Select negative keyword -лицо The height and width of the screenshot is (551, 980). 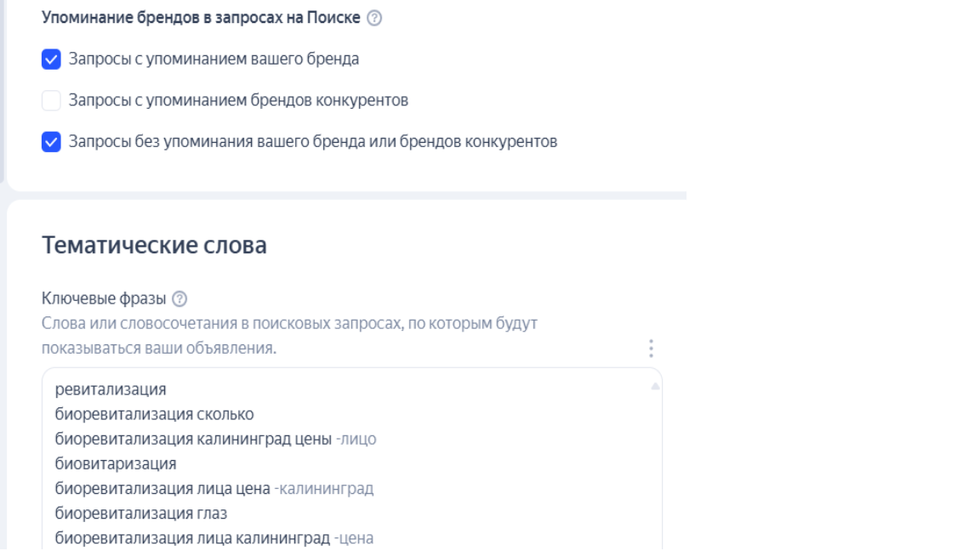point(356,440)
